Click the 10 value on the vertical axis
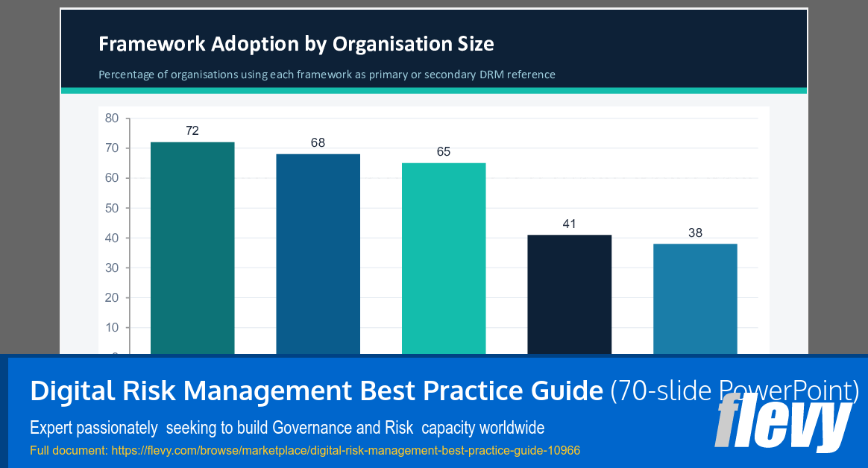This screenshot has width=868, height=468. point(113,326)
